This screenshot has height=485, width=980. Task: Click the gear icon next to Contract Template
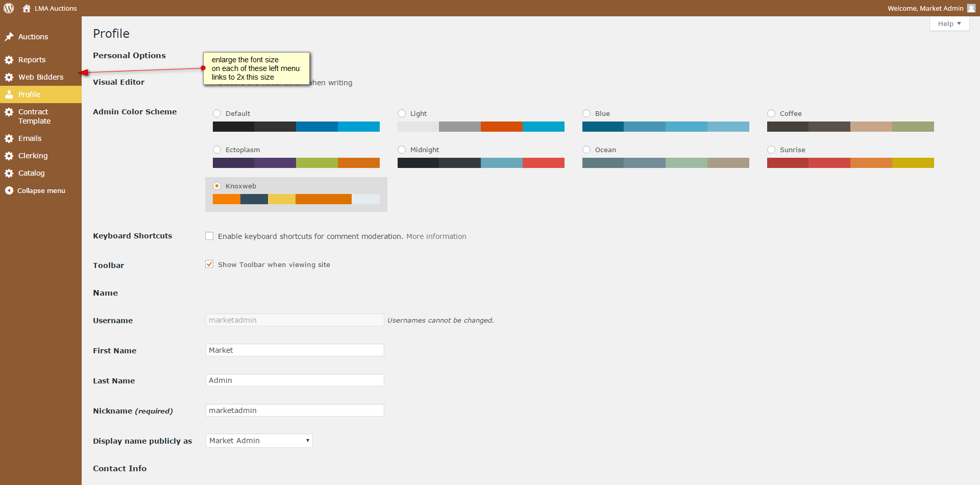[9, 112]
